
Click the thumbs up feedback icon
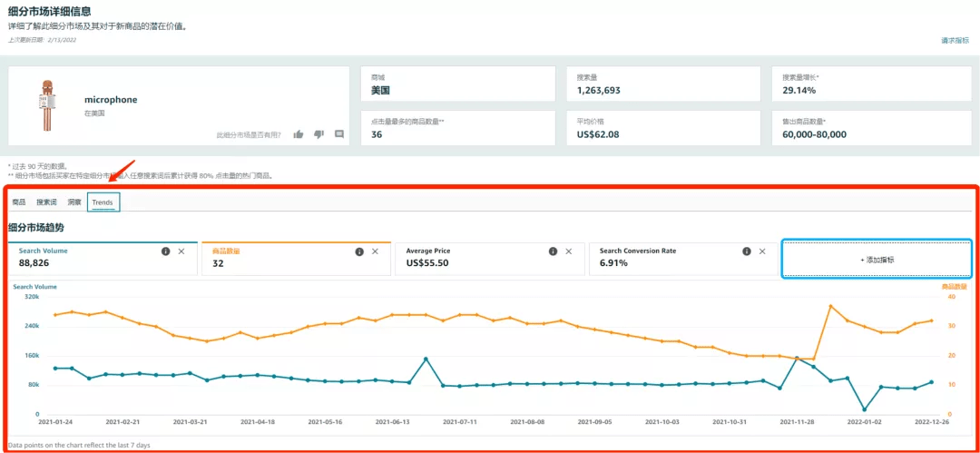[x=299, y=134]
